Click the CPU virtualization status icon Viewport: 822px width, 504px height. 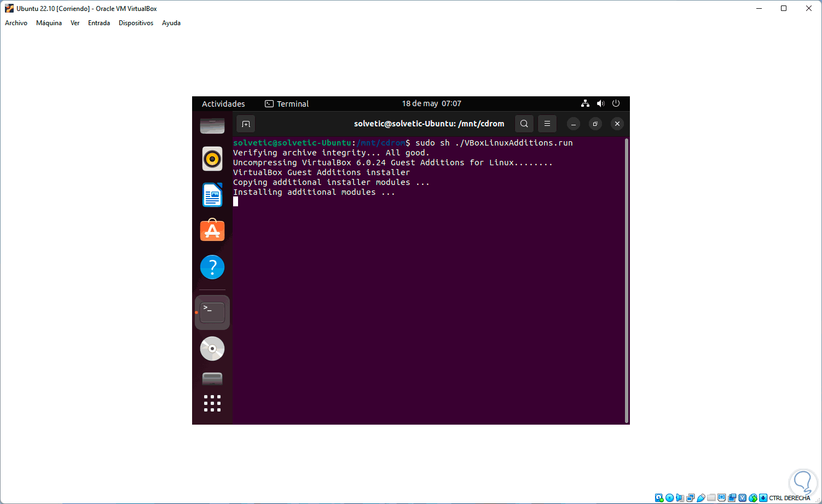[742, 498]
